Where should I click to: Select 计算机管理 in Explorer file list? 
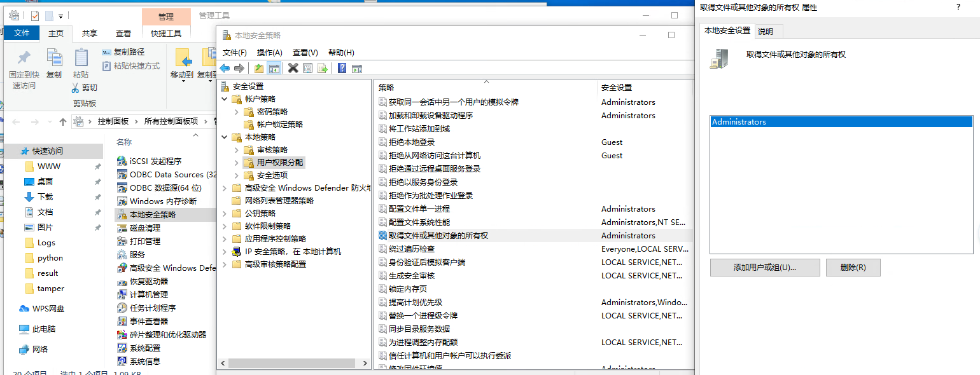(x=143, y=294)
